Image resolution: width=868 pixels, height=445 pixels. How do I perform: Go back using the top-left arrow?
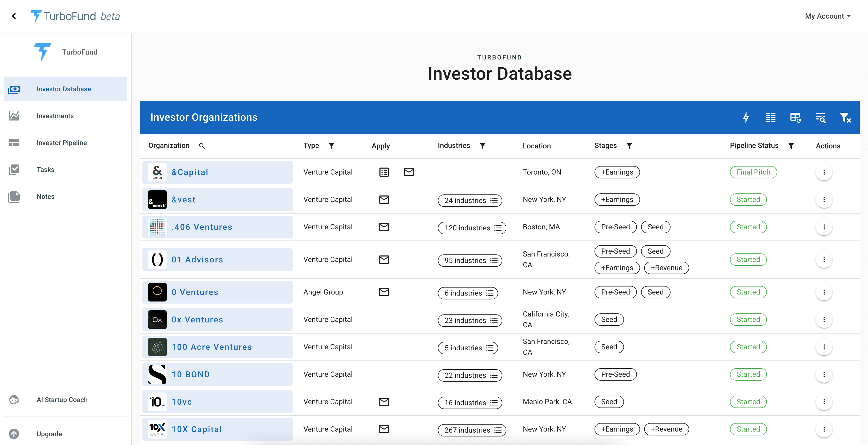[x=14, y=16]
